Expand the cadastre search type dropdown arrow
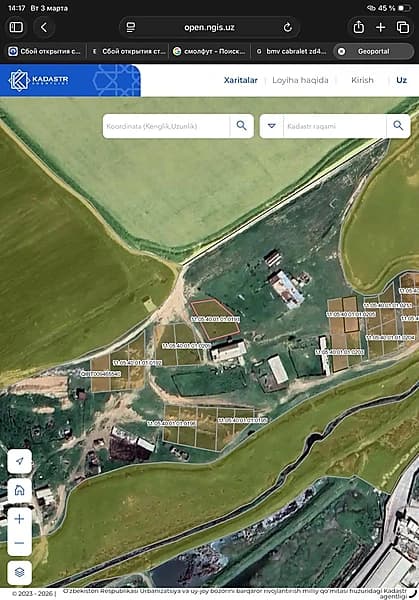The height and width of the screenshot is (600, 419). point(272,126)
